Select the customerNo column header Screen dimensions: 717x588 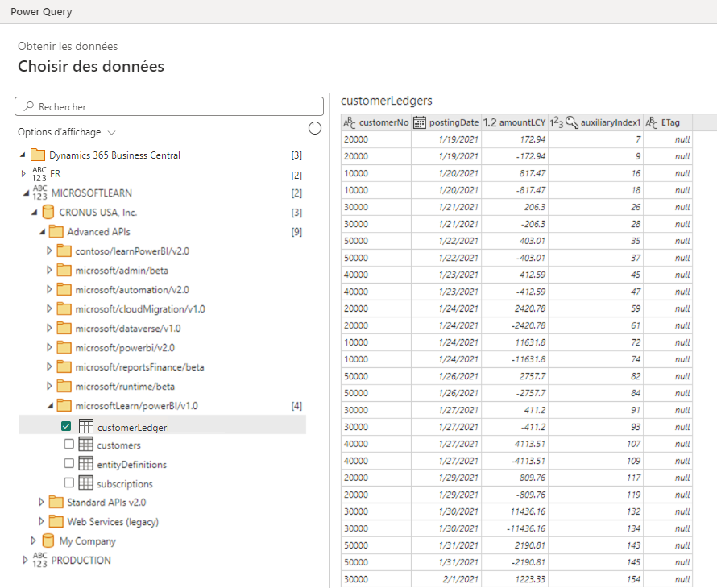(x=376, y=122)
